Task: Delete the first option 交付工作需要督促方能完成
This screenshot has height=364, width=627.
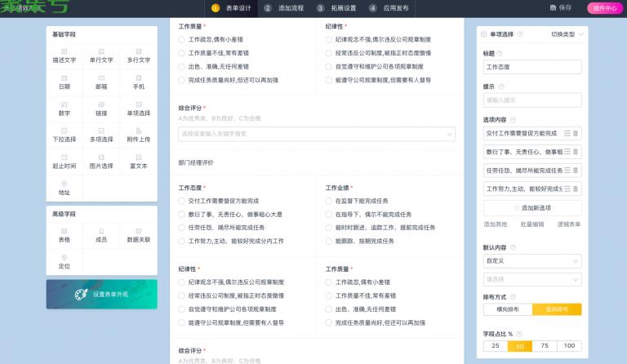Action: pos(575,133)
